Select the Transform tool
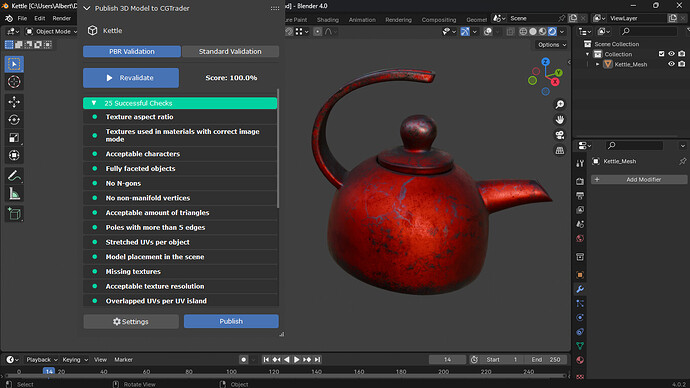This screenshot has width=690, height=388. coord(14,155)
